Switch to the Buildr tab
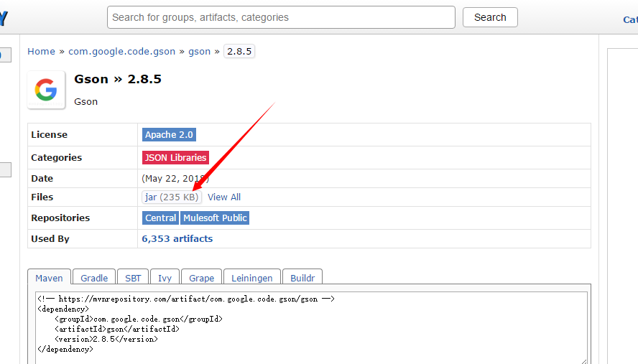638x364 pixels. pos(302,278)
